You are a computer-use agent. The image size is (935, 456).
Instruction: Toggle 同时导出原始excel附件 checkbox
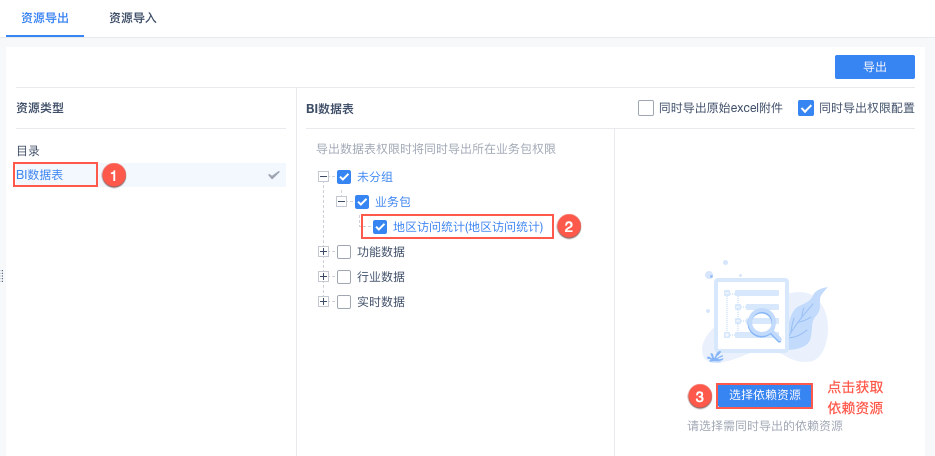(646, 108)
